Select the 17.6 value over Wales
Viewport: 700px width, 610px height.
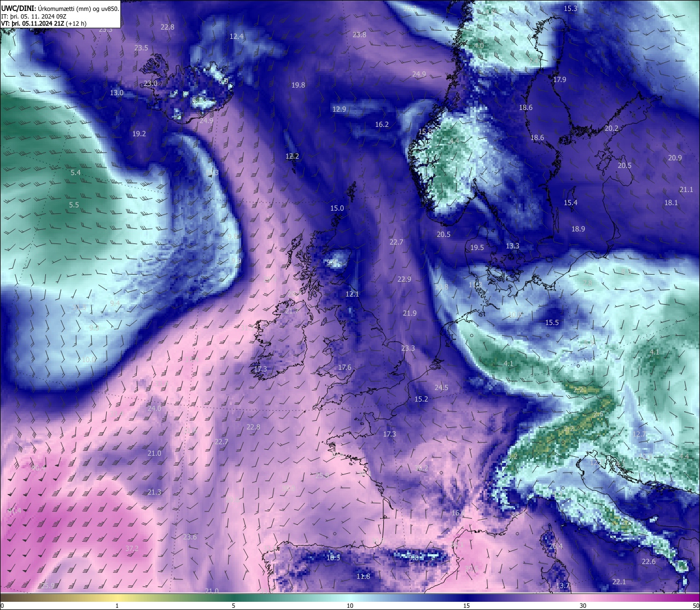tap(345, 368)
